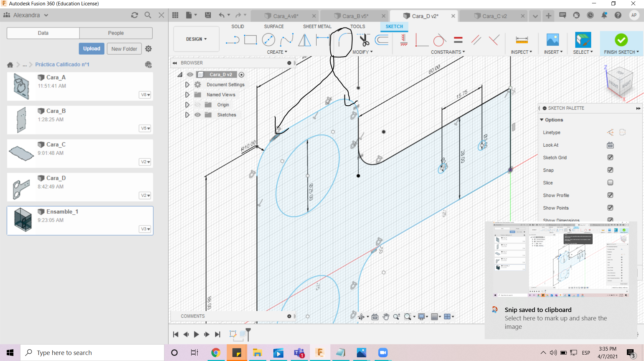Viewport: 644px width, 361px height.
Task: Open Google Chrome from the taskbar
Action: pyautogui.click(x=216, y=353)
